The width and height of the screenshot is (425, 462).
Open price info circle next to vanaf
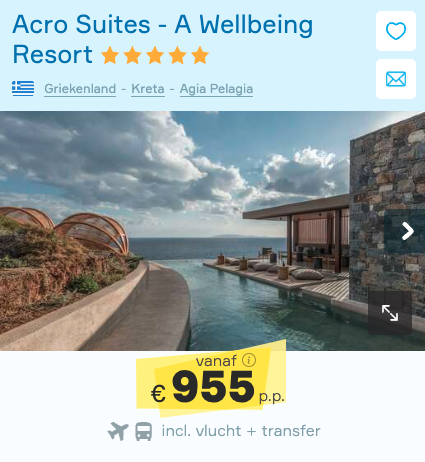click(249, 360)
